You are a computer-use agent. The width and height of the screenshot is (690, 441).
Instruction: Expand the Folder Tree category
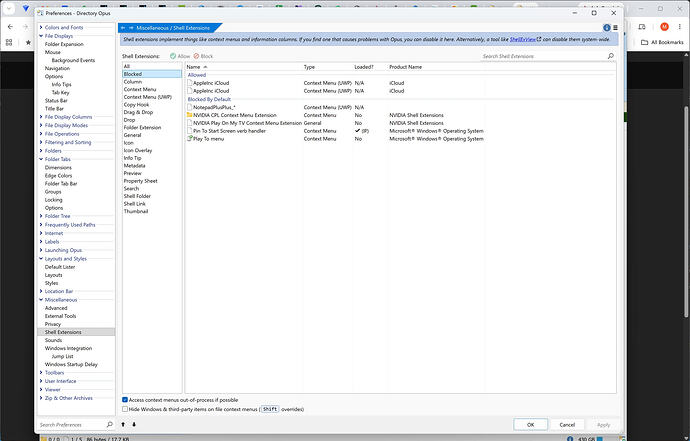[41, 216]
